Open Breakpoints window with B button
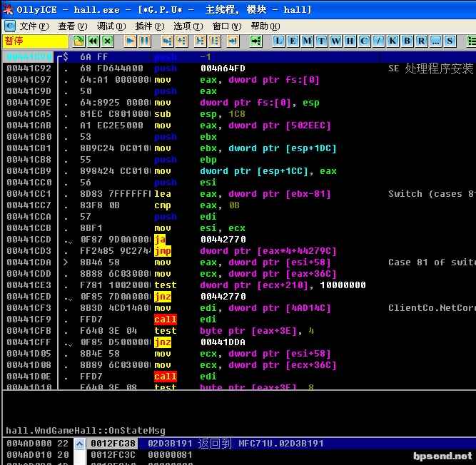This screenshot has width=476, height=465. pyautogui.click(x=407, y=41)
